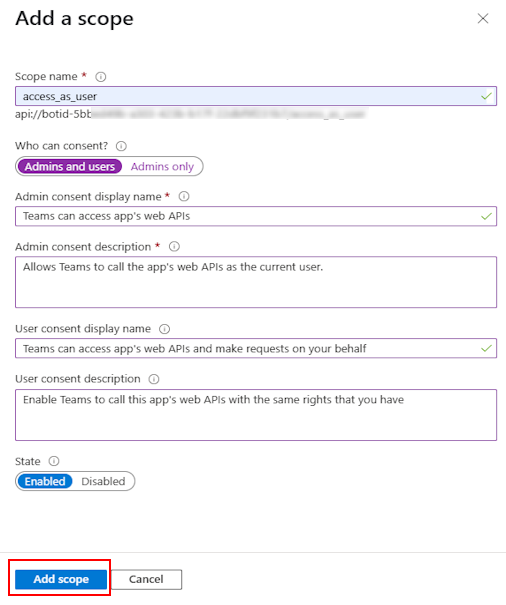Set scope state to Enabled
Screen dimensions: 506x605
pos(45,481)
